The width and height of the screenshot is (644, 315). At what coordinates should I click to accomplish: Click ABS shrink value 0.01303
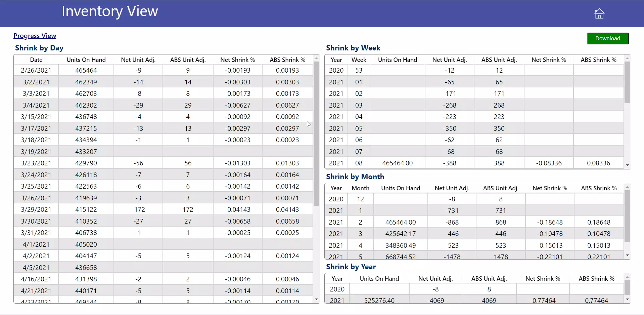[x=287, y=163]
